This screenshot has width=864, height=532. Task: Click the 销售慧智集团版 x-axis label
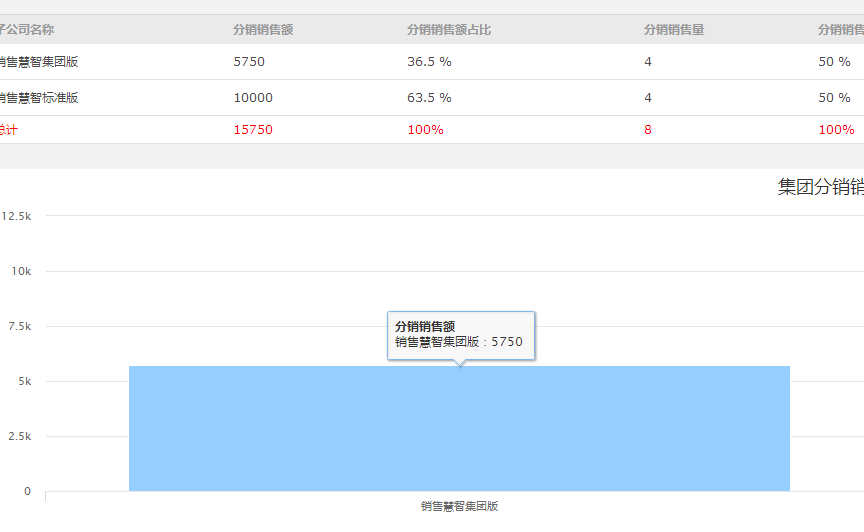pos(460,506)
